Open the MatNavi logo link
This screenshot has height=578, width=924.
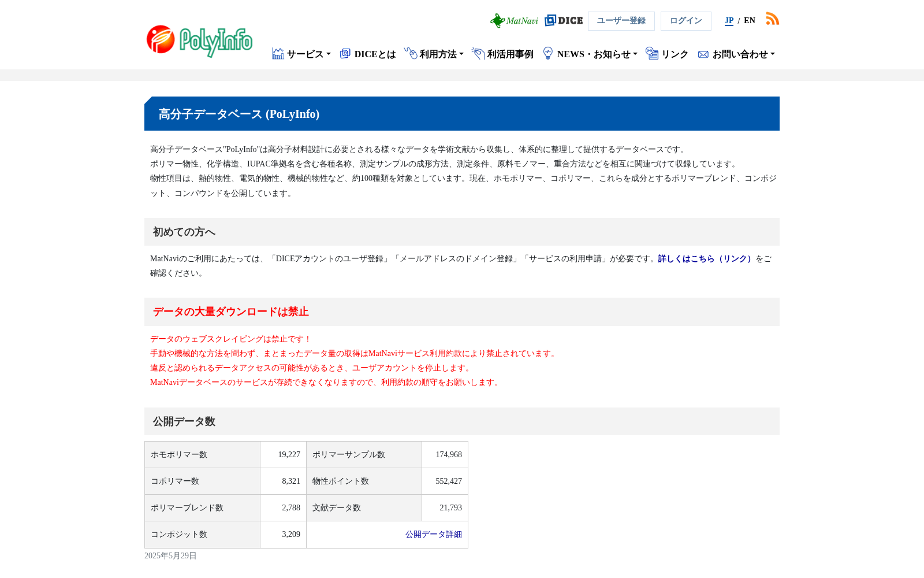514,21
